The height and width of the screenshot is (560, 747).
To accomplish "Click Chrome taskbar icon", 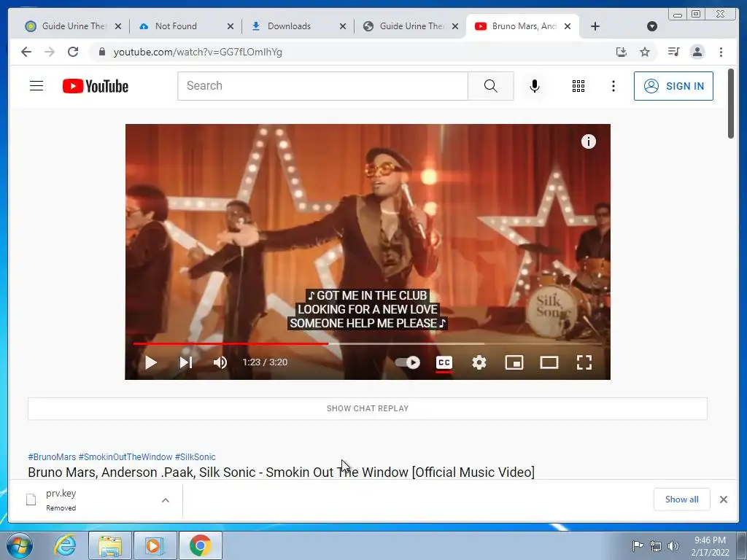I will [x=200, y=545].
